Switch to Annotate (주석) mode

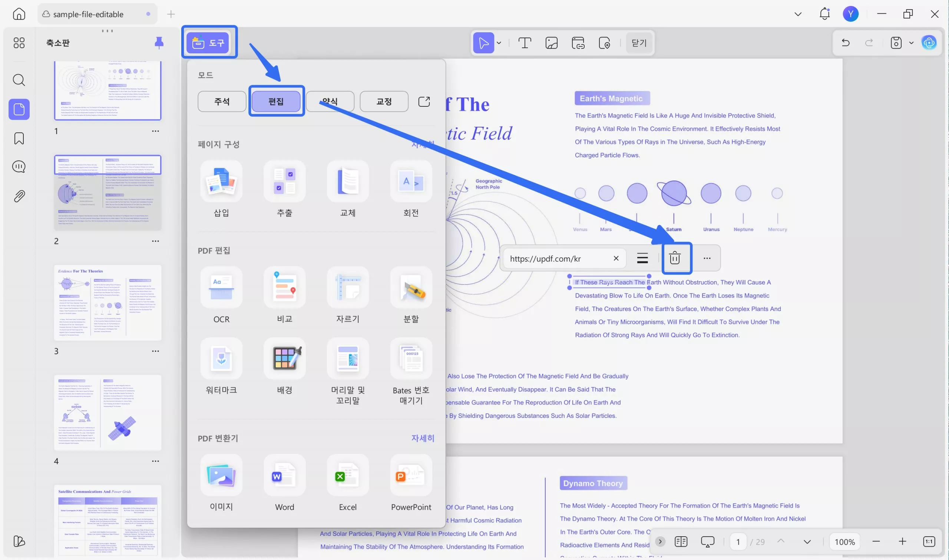click(222, 102)
